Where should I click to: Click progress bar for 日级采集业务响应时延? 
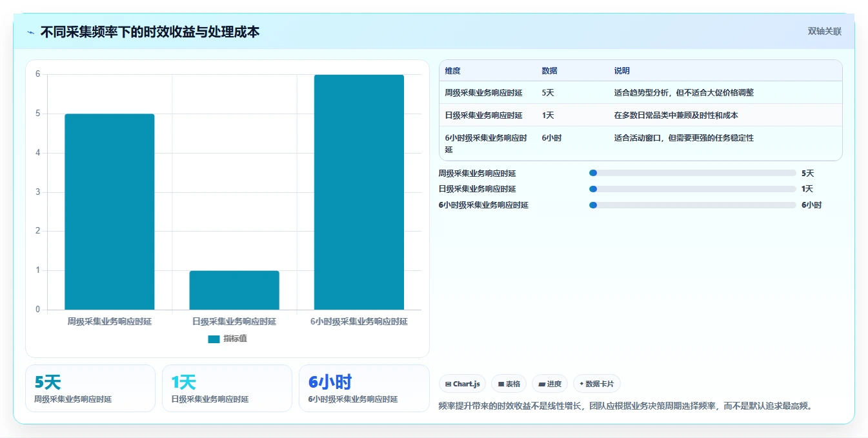(692, 189)
